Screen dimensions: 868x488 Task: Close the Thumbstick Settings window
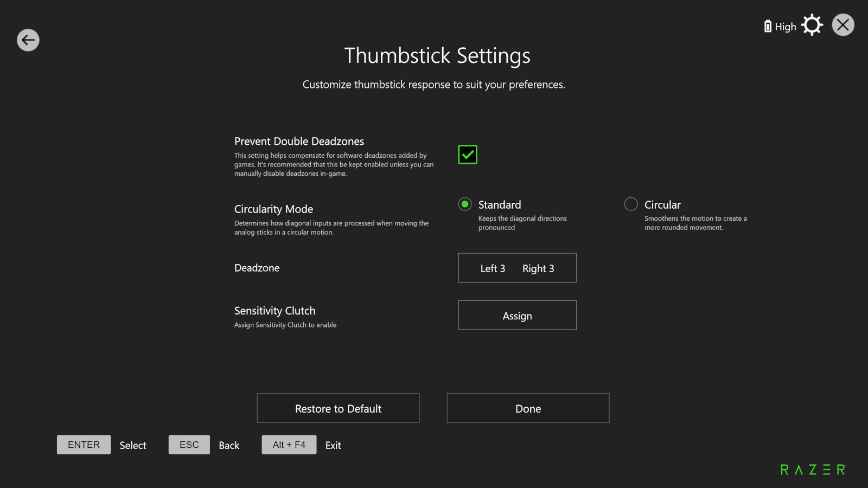point(843,25)
